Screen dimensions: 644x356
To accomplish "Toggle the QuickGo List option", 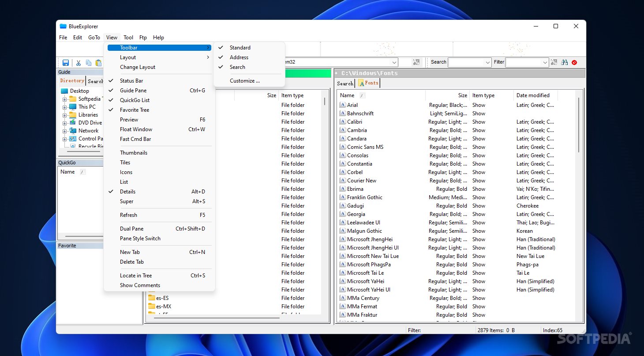I will pyautogui.click(x=159, y=100).
